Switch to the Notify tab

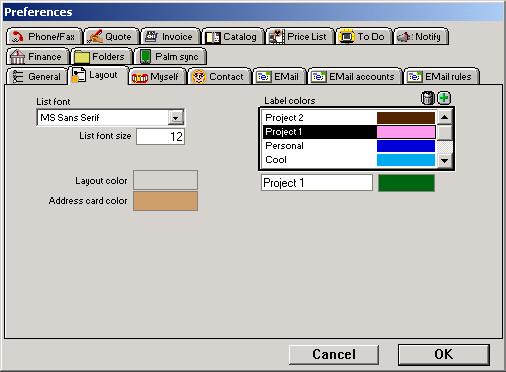coord(421,36)
